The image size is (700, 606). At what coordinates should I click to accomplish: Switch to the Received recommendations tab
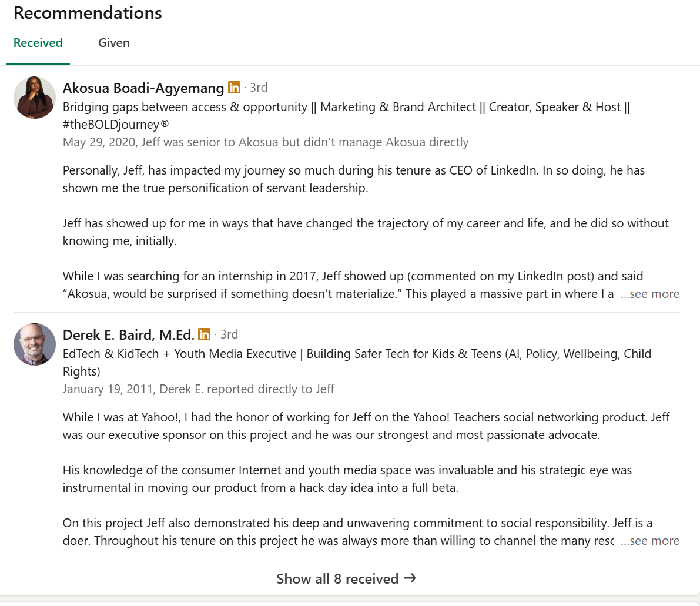(x=38, y=43)
